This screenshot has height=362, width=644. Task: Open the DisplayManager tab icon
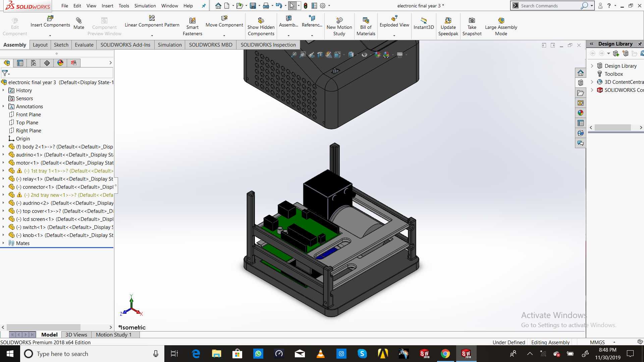point(60,63)
